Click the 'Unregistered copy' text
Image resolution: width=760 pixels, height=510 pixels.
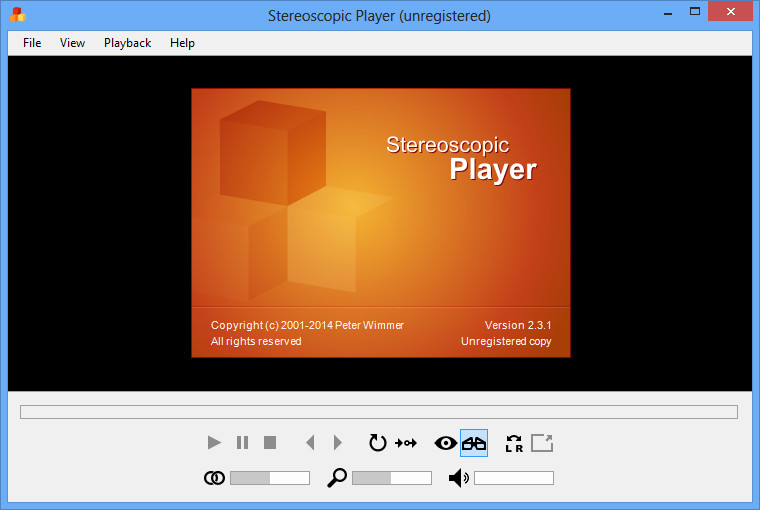(x=506, y=341)
